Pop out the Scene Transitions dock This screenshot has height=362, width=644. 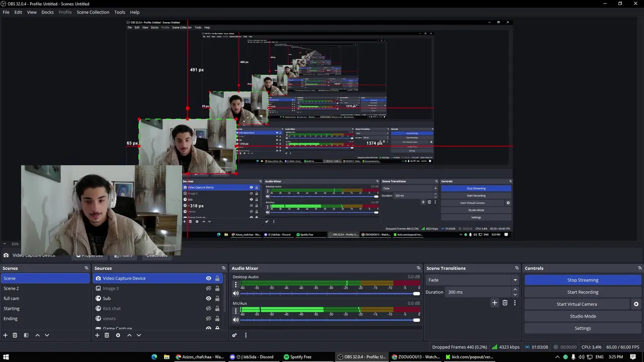tap(516, 268)
